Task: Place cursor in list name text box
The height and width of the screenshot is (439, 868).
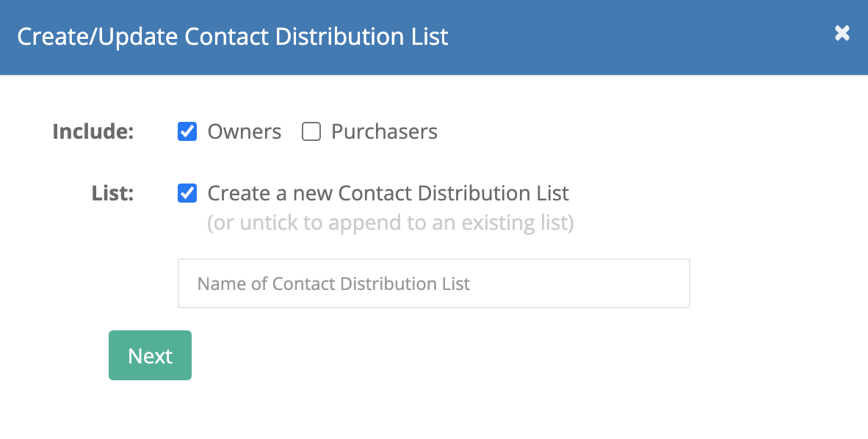Action: pyautogui.click(x=433, y=283)
